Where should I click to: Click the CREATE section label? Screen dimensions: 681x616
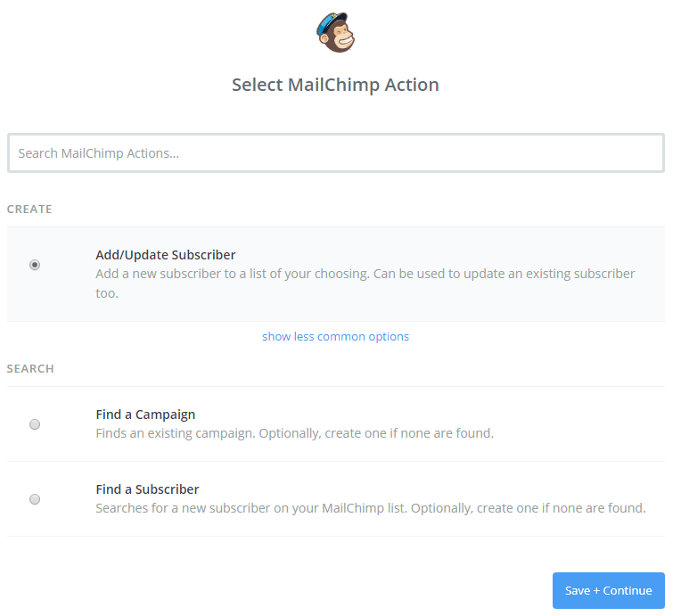(29, 209)
